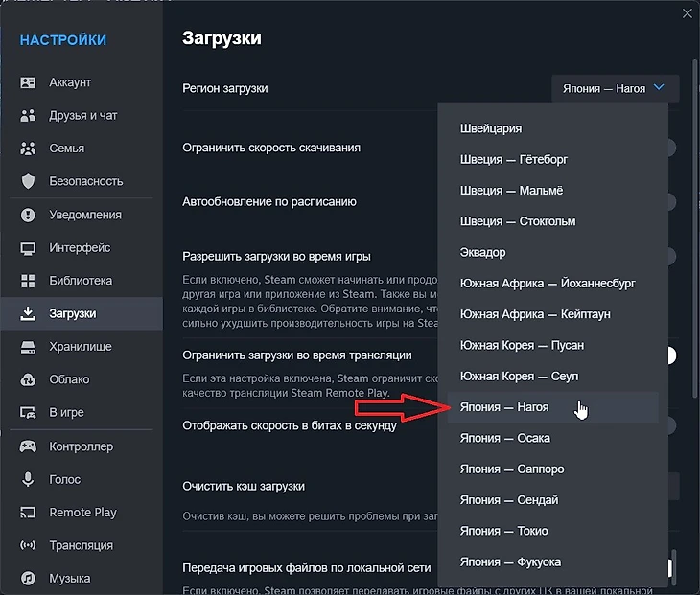The image size is (700, 595).
Task: Close the settings window with X
Action: click(688, 13)
